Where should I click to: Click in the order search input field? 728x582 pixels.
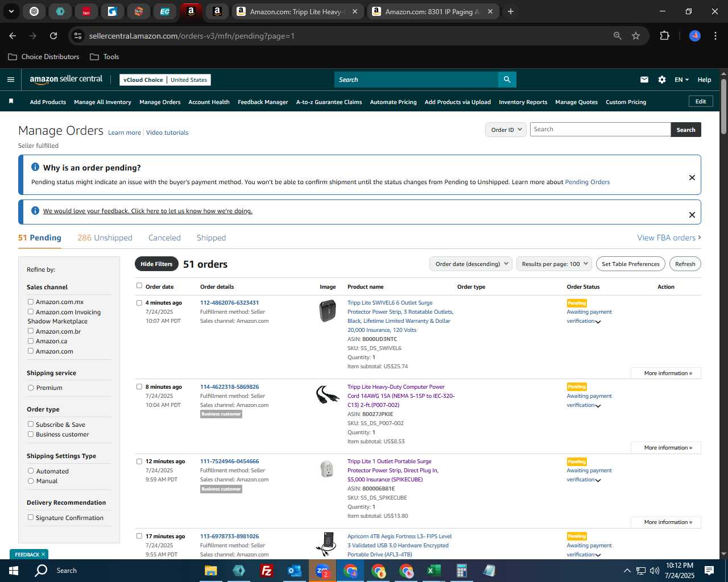click(600, 130)
